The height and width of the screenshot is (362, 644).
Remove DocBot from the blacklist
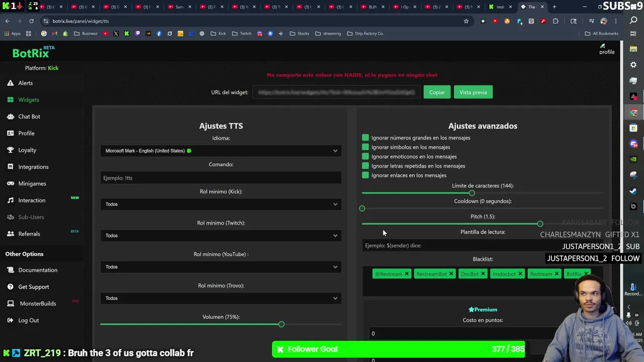coord(482,274)
